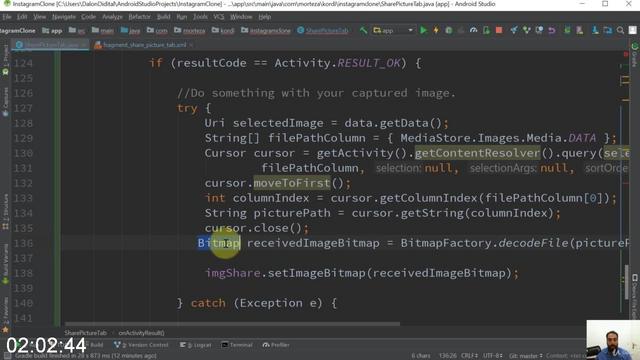
Task: Click the com breadcrumb folder
Action: click(x=157, y=31)
